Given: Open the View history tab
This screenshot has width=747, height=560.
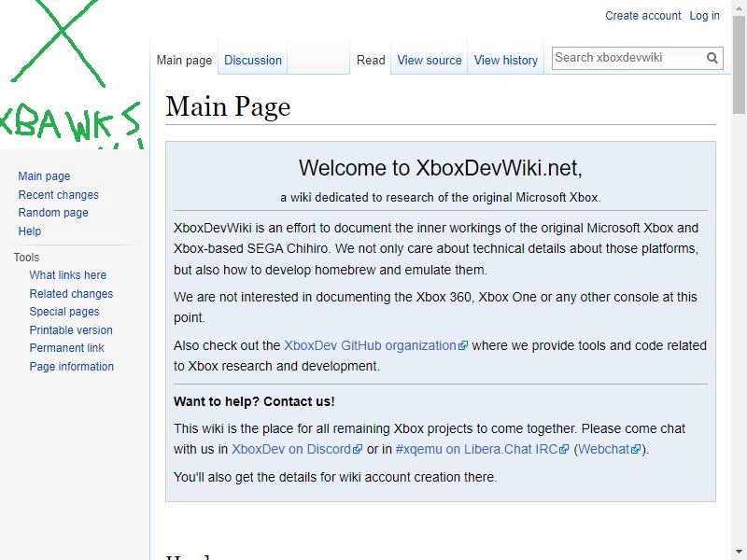Looking at the screenshot, I should point(505,61).
